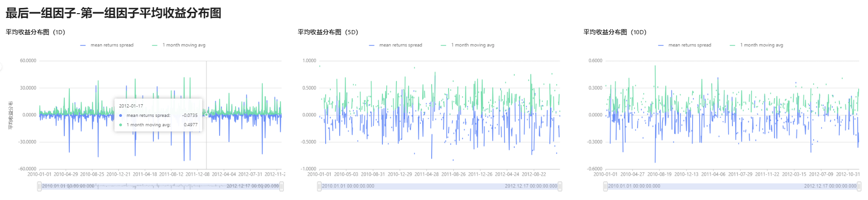This screenshot has height=200, width=868.
Task: Select the 平均收益分布图（1D）chart title
Action: point(35,32)
